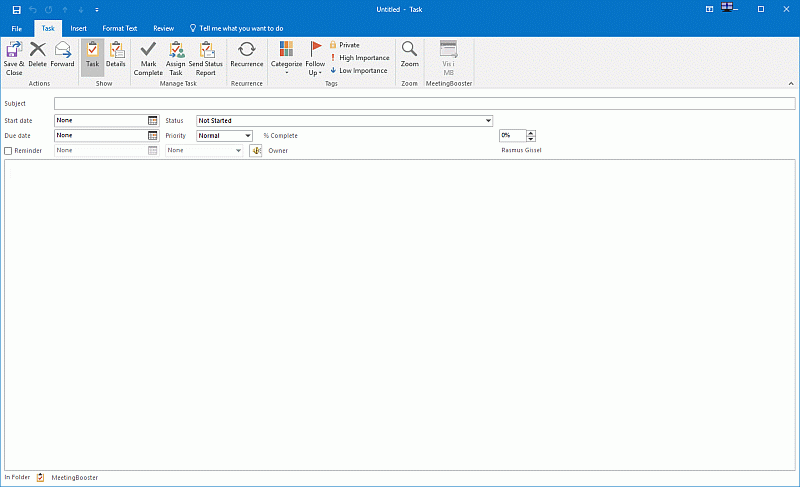
Task: Click Tell me what you want to do
Action: pos(236,29)
